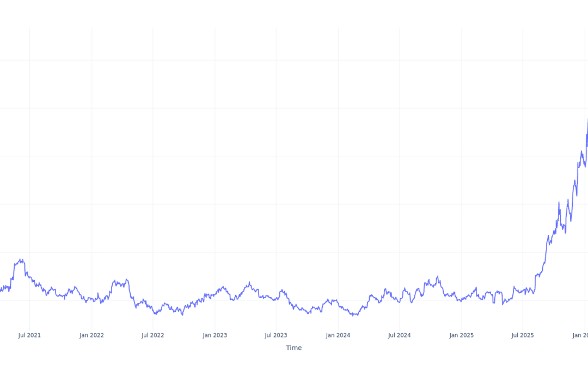Click the 'Time' x-axis title
This screenshot has height=368, width=588.
coord(293,348)
